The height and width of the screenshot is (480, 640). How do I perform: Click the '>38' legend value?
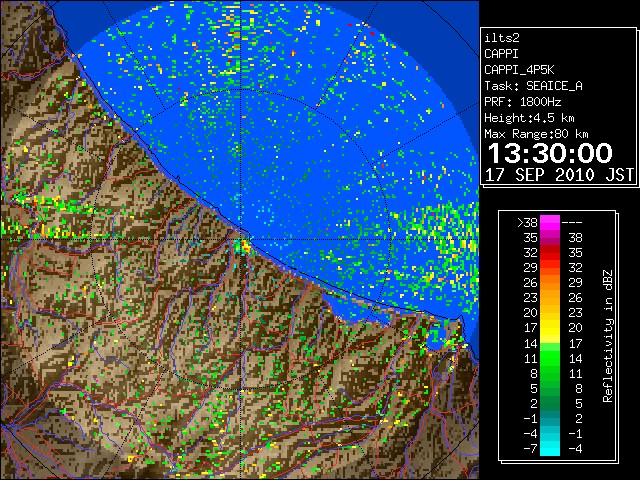(527, 223)
